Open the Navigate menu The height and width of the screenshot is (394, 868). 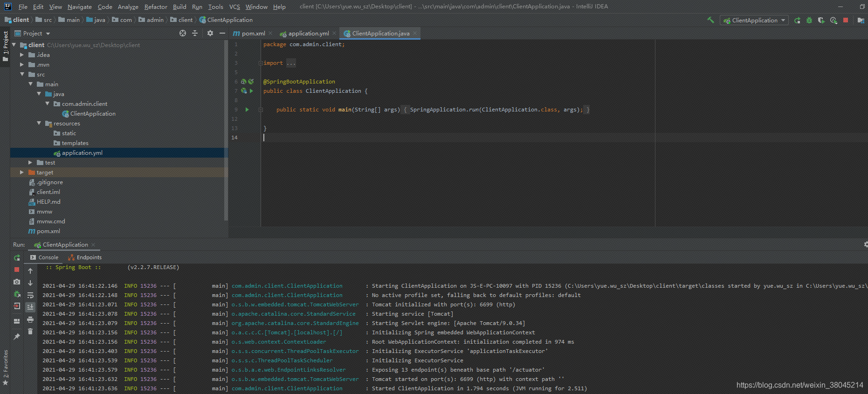79,7
